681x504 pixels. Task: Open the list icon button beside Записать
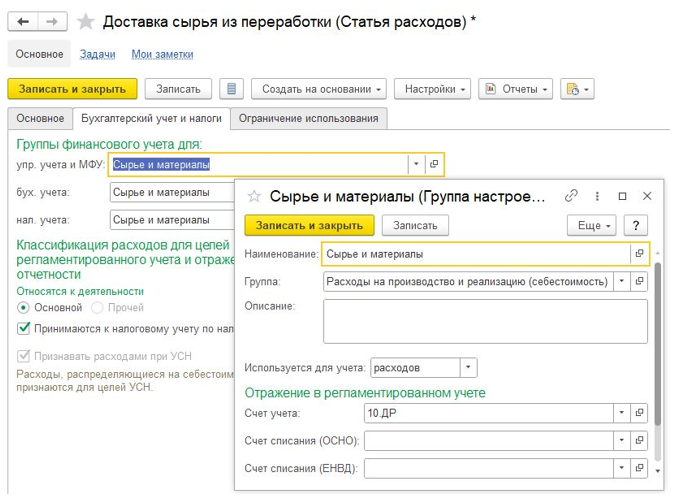[231, 89]
